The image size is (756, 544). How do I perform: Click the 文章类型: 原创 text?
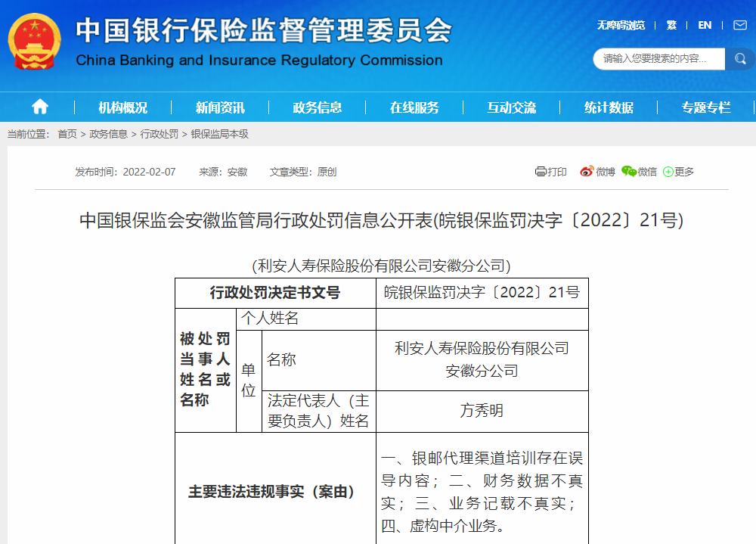[303, 172]
